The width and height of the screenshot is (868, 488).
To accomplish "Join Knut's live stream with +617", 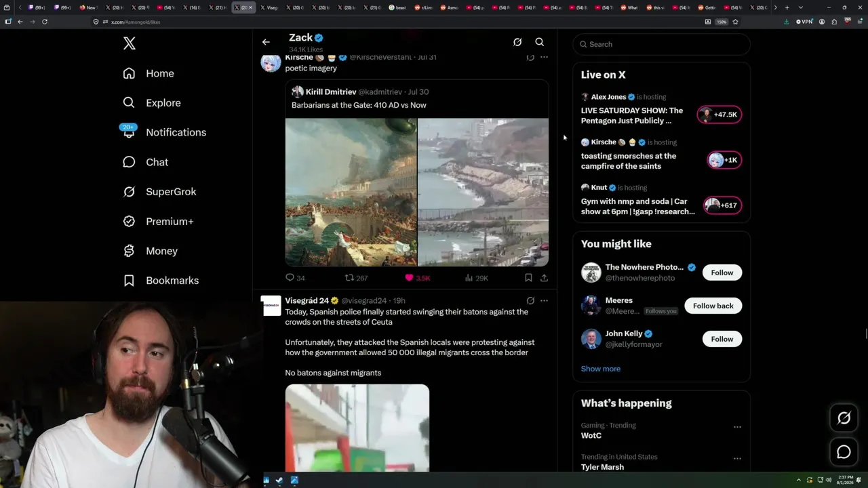I will click(x=722, y=205).
